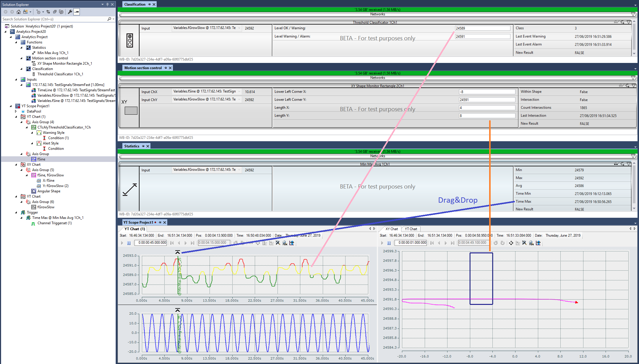Click play in the YT Chart (1) toolbar
The image size is (639, 364).
click(122, 243)
